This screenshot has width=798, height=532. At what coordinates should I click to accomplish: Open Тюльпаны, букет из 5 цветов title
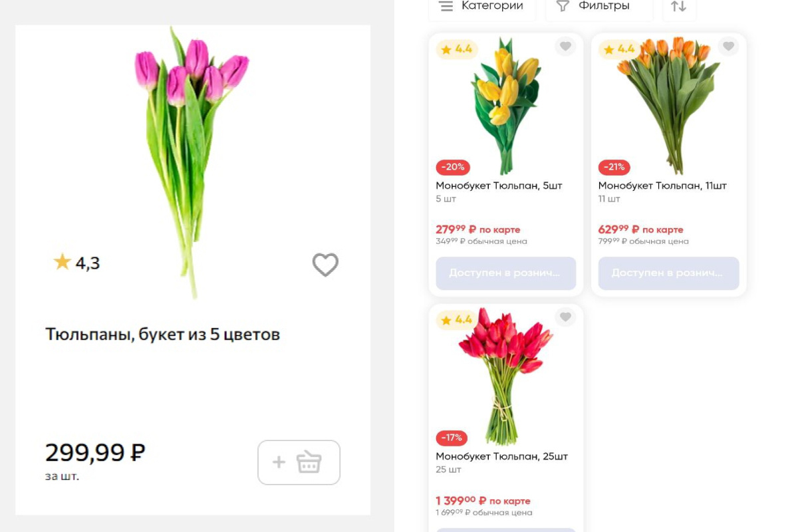click(x=163, y=334)
